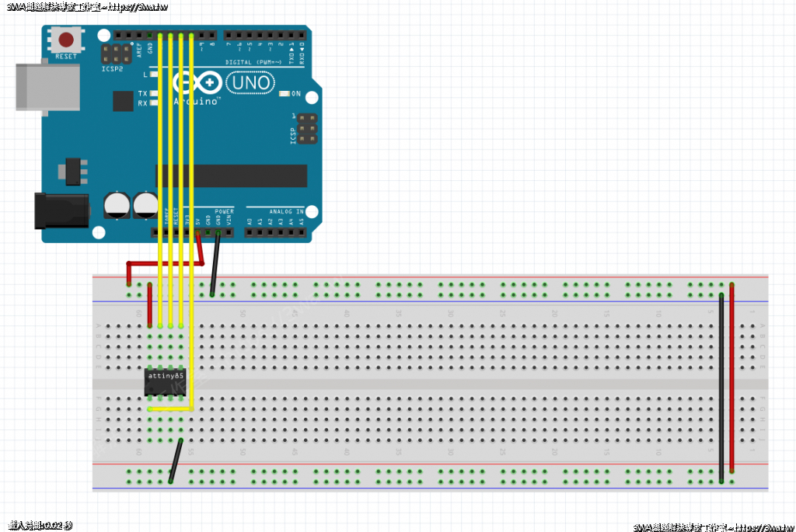Click the UNO oval label
This screenshot has height=532, width=796.
pos(250,82)
